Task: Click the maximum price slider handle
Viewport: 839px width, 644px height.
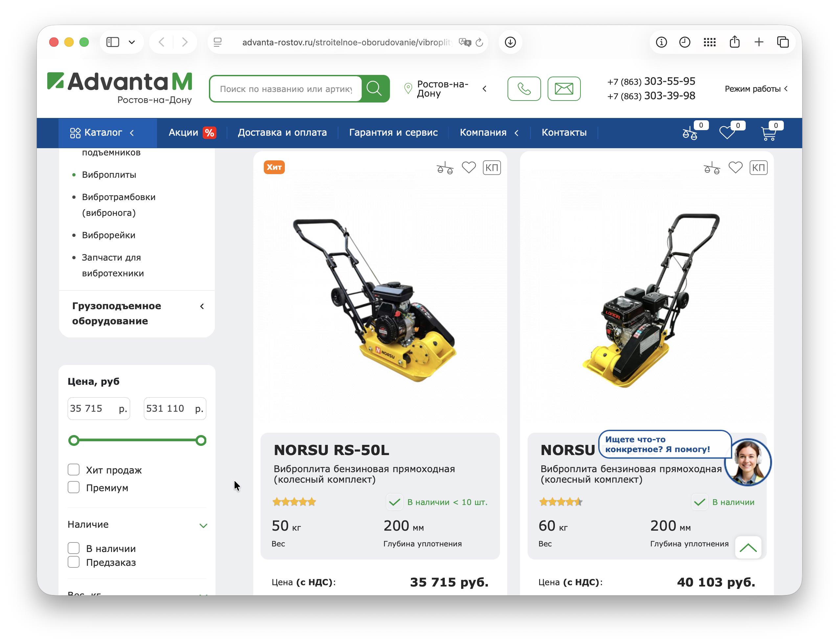Action: pyautogui.click(x=201, y=440)
